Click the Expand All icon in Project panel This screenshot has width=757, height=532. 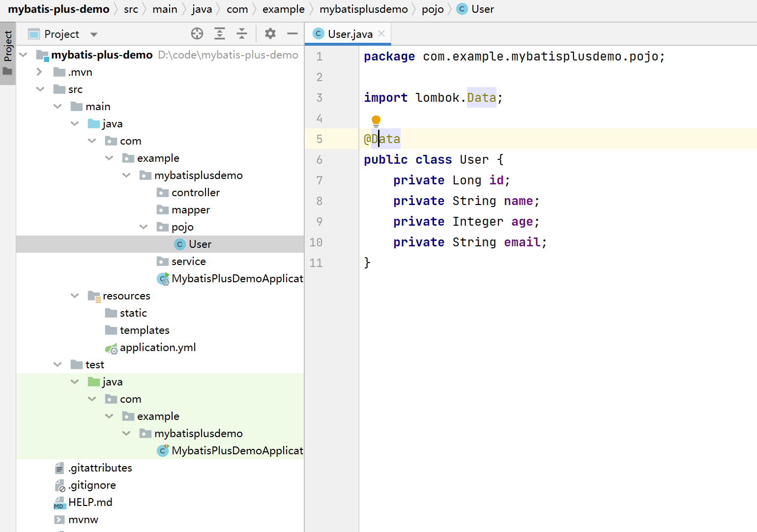point(220,33)
